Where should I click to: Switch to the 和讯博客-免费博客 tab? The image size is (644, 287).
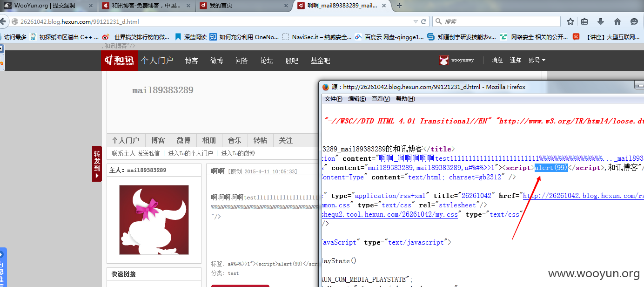click(147, 6)
